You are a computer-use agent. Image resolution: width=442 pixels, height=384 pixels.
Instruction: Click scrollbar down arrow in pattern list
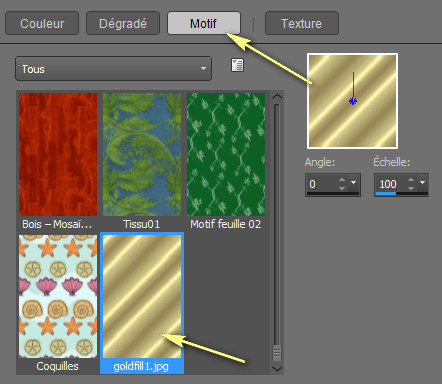tap(277, 369)
